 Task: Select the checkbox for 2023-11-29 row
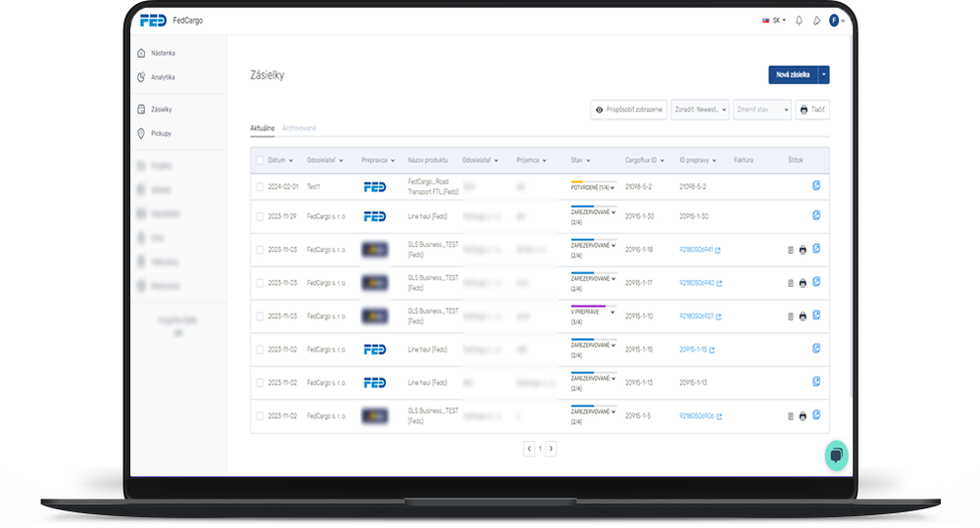260,216
